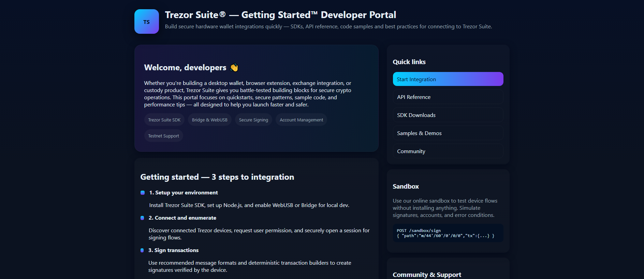The width and height of the screenshot is (644, 279).
Task: Click step 1 Setup your environment
Action: 184,193
